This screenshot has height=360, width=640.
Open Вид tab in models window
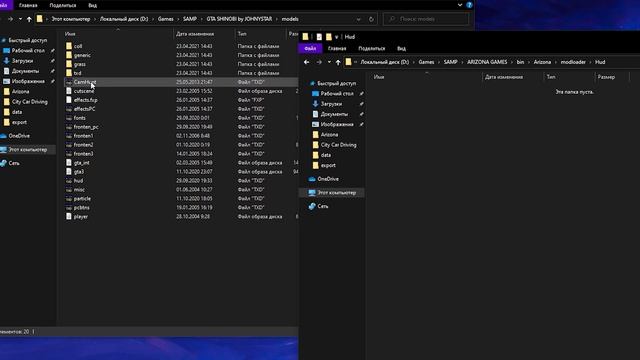(x=93, y=5)
